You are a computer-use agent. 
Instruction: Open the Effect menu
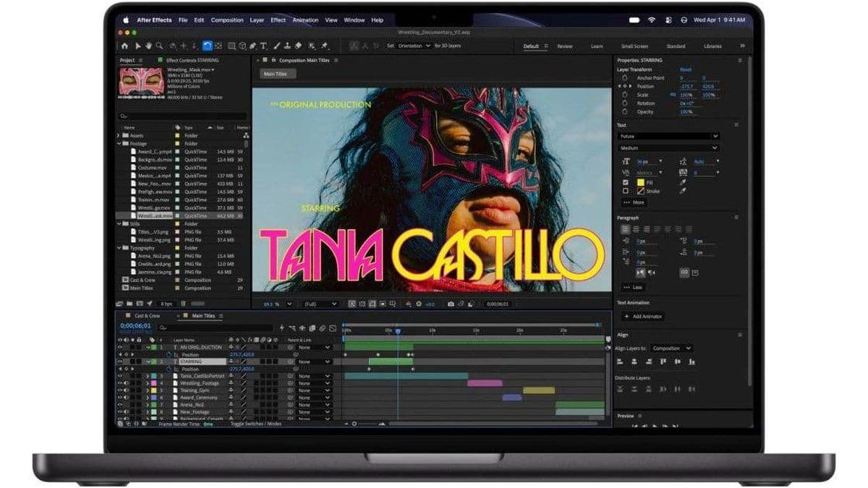(278, 20)
